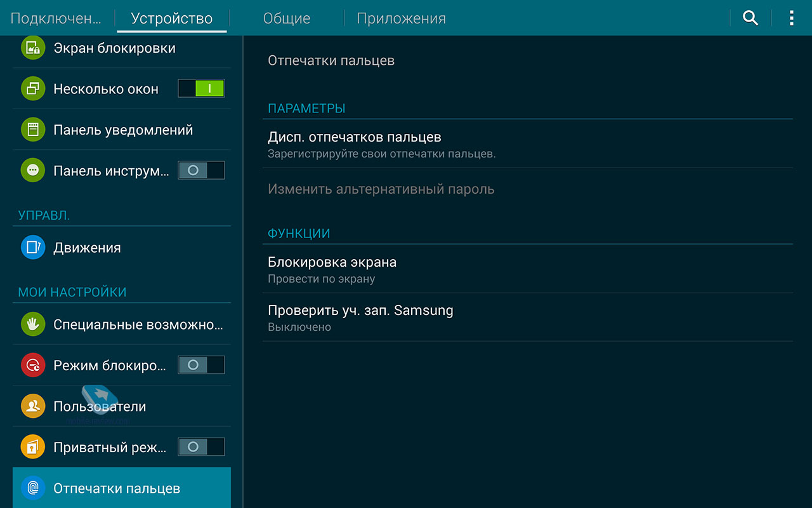The height and width of the screenshot is (508, 812).
Task: Click the МОИ НАСТРОЙКИ section header
Action: pyautogui.click(x=72, y=292)
